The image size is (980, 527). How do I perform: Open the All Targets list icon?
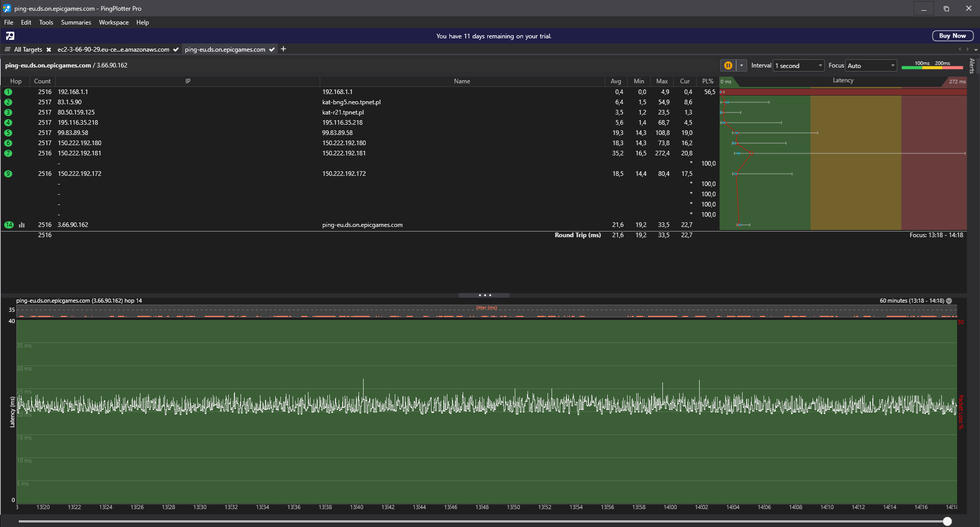(x=8, y=50)
